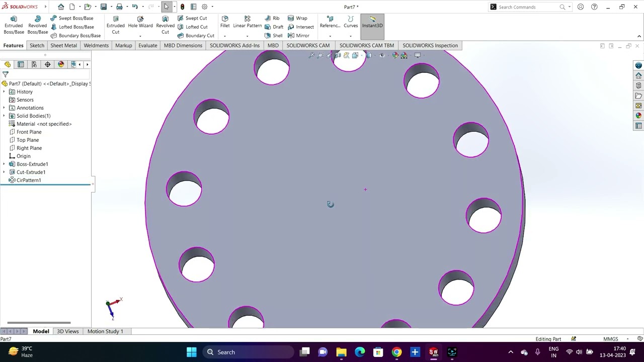Select the Top Plane tree item
The width and height of the screenshot is (644, 362).
[x=27, y=140]
